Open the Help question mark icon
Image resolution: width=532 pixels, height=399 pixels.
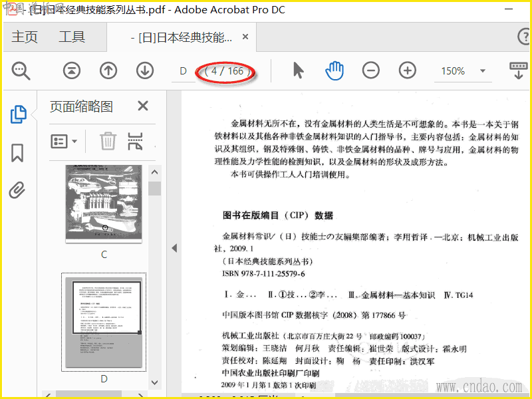524,37
